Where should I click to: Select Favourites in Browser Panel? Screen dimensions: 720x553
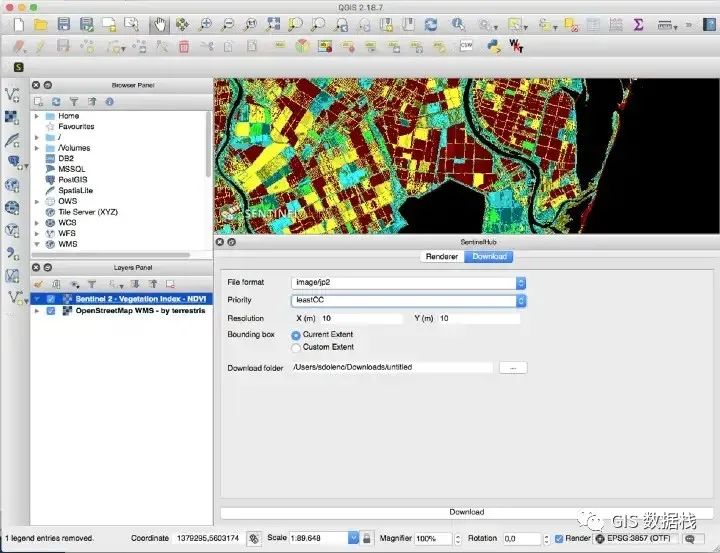coord(76,126)
